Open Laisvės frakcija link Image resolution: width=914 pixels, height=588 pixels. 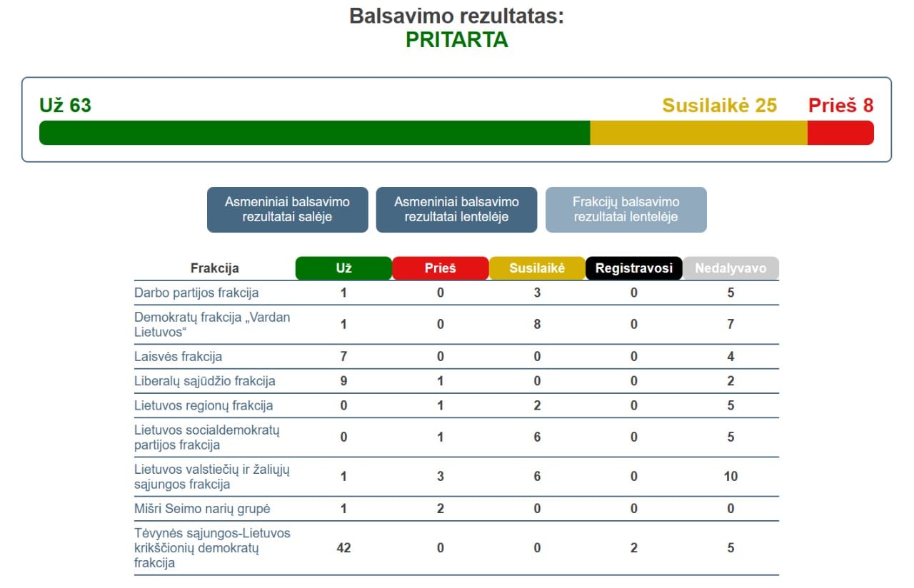pos(179,356)
